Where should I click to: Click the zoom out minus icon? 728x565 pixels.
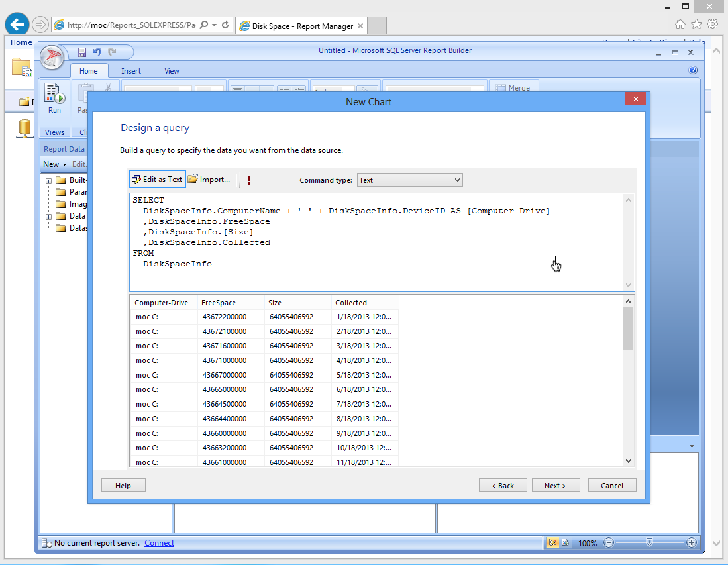(x=609, y=542)
